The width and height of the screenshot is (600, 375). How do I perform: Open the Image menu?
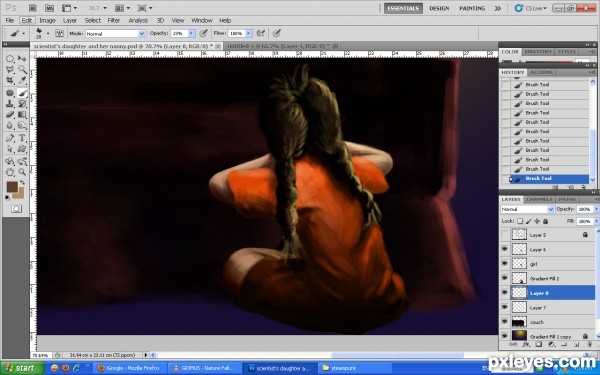47,21
